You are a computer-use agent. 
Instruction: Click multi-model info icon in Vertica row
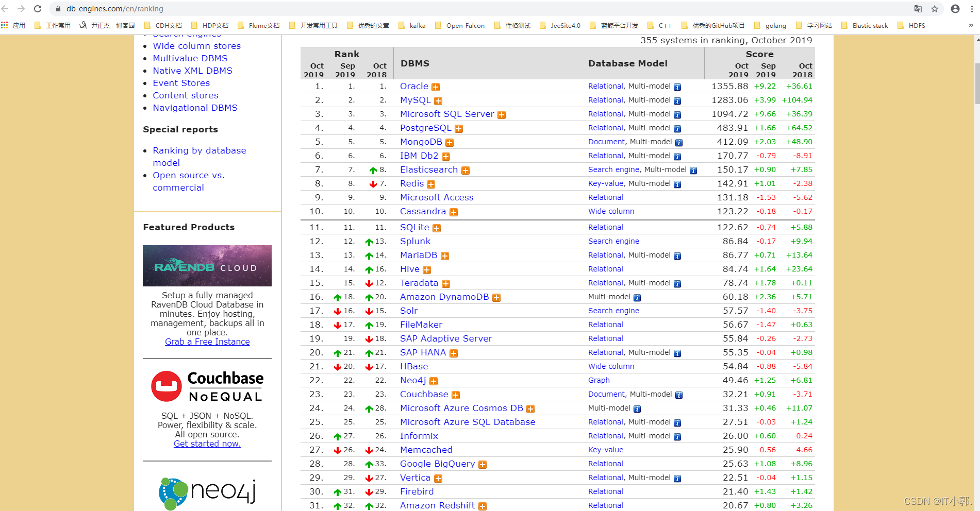coord(677,479)
